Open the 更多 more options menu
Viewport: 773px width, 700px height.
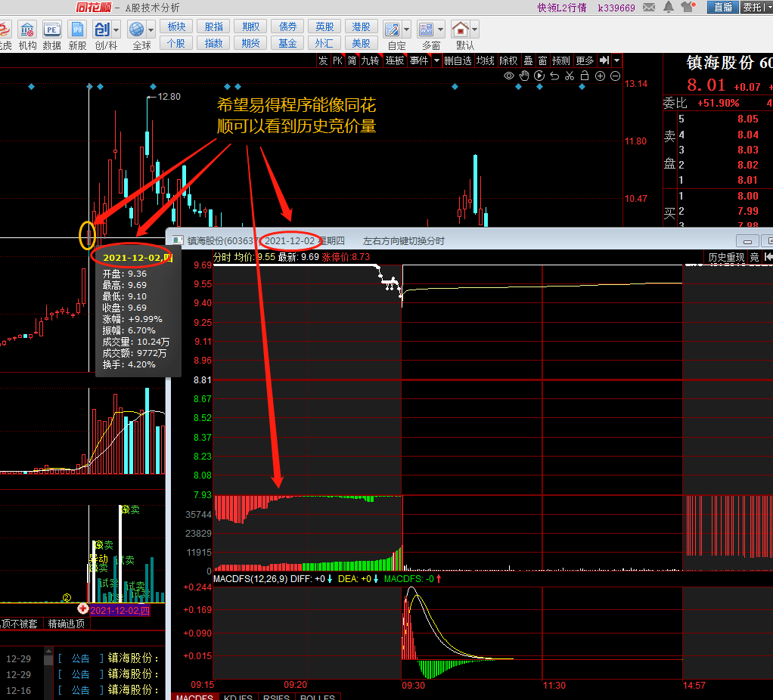click(585, 60)
